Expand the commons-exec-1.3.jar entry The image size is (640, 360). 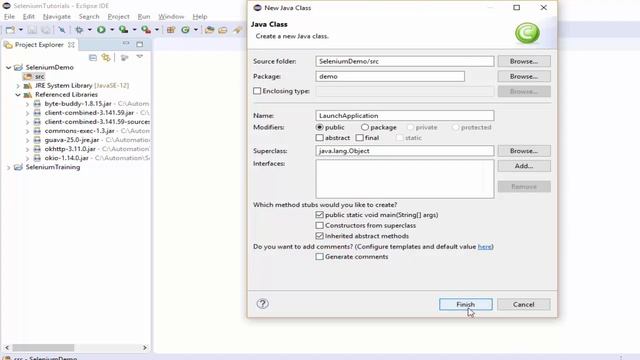point(27,131)
